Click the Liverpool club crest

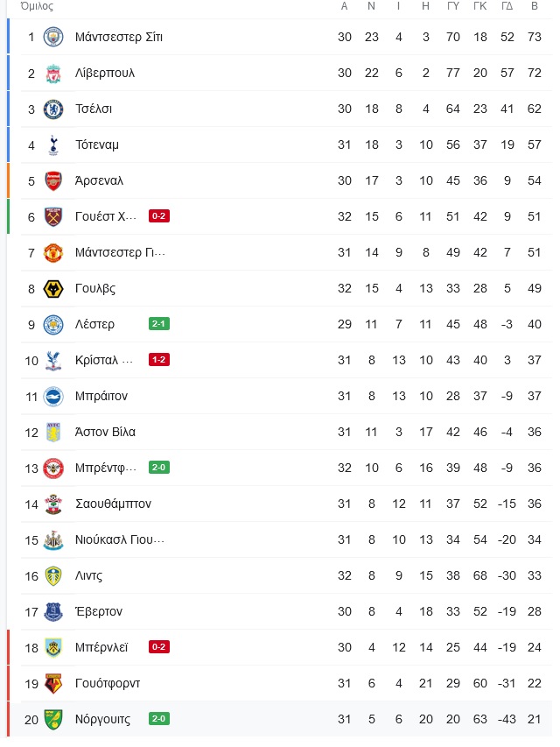pos(53,73)
